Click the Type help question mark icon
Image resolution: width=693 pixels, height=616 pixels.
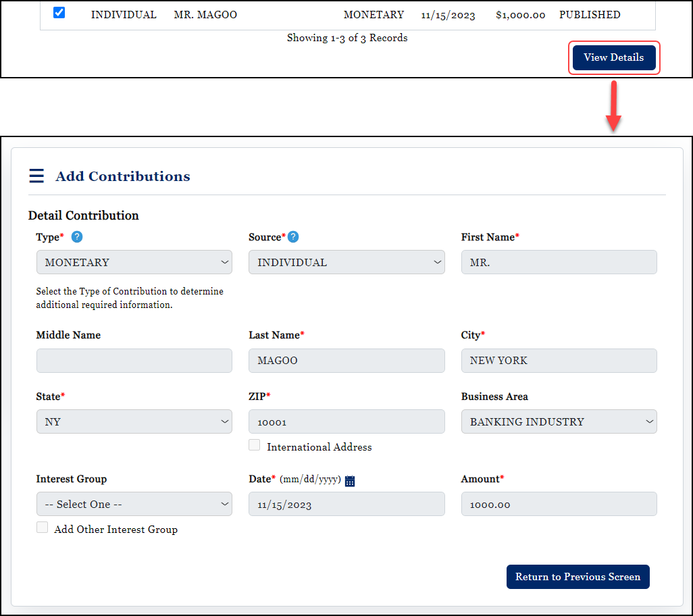(x=77, y=236)
